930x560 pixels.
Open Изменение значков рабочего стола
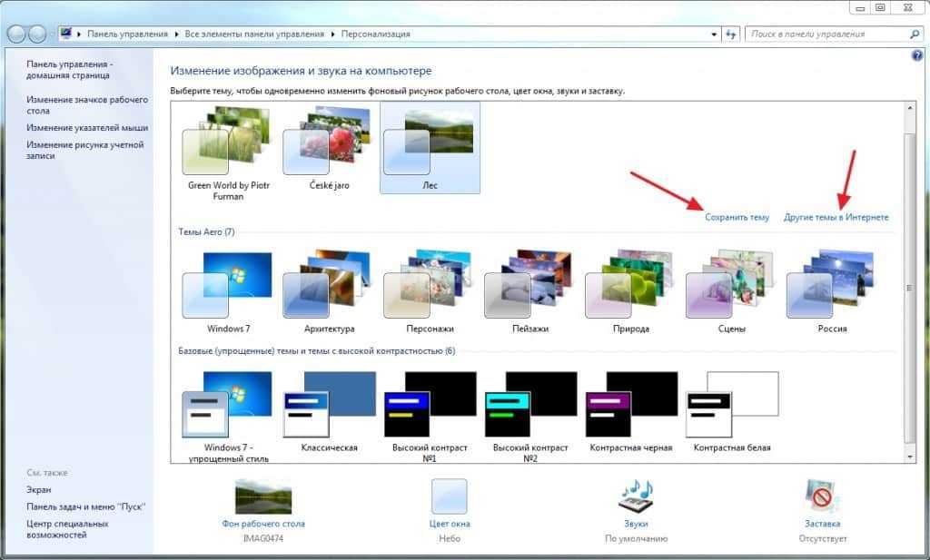click(86, 105)
